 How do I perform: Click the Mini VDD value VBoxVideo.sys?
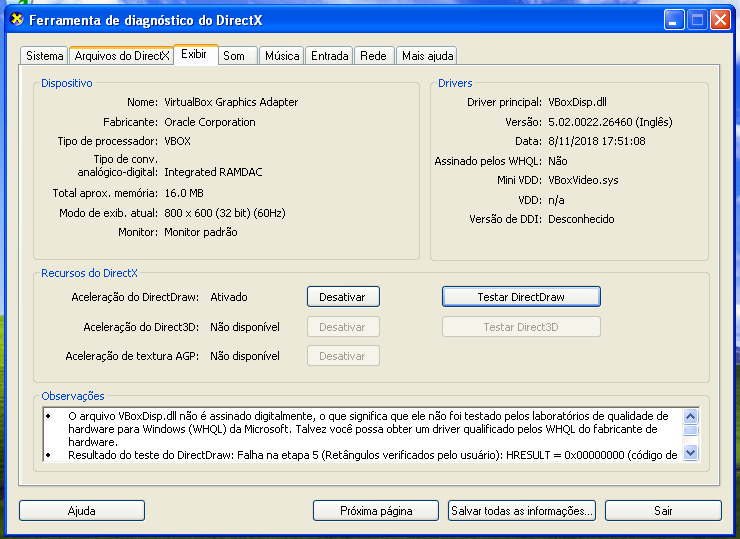tap(583, 180)
